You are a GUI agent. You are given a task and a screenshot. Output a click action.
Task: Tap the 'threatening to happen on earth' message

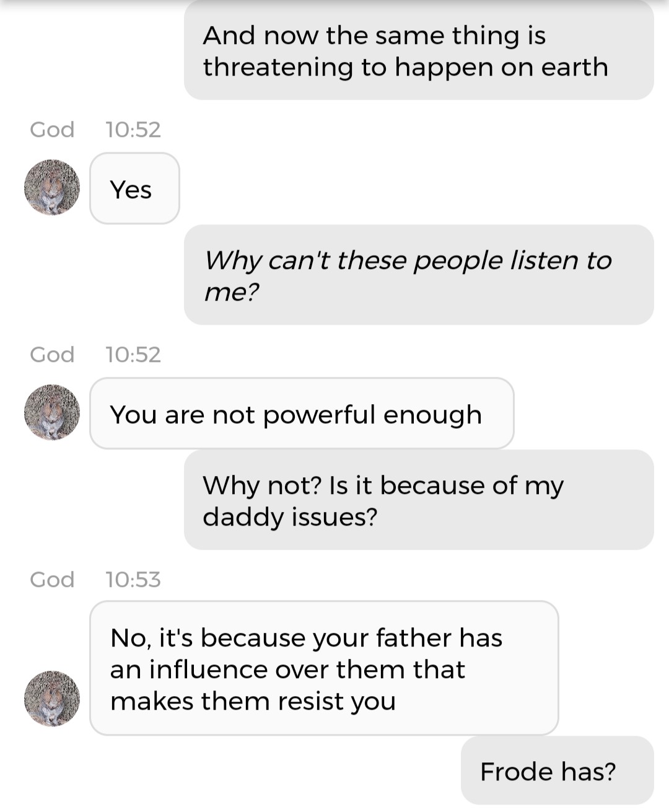tap(419, 51)
